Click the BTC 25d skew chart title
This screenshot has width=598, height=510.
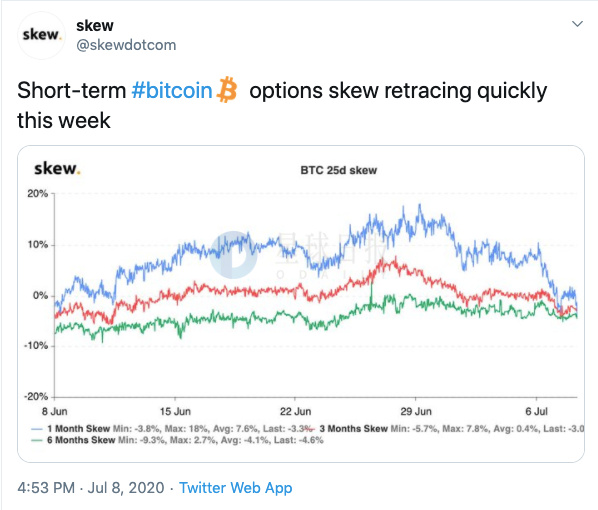pos(339,170)
